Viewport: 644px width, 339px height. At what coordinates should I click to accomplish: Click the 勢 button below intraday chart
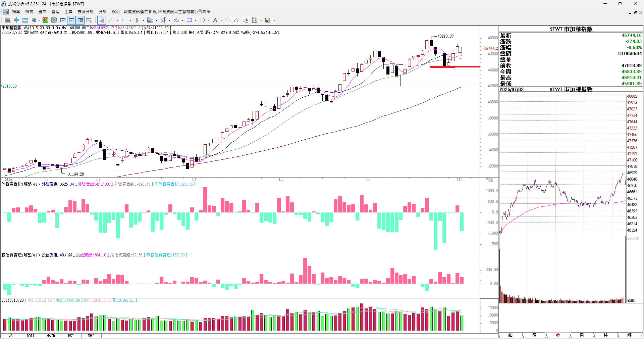[x=558, y=335]
